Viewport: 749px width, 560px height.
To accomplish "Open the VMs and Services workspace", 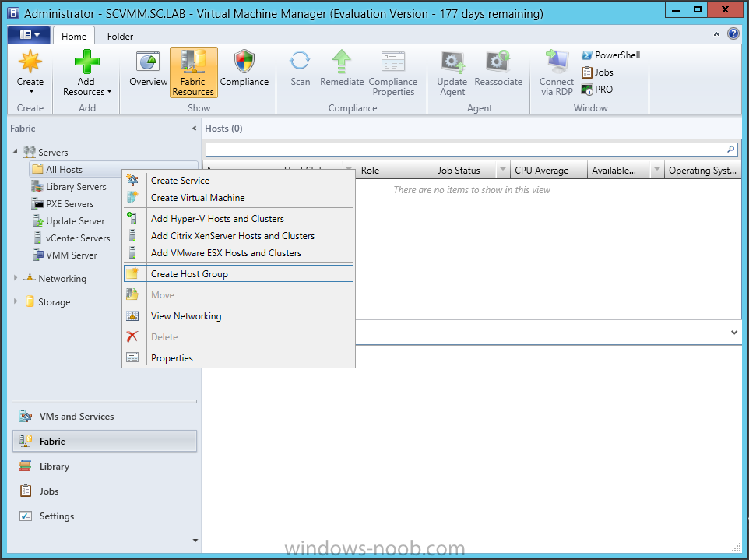I will point(104,416).
